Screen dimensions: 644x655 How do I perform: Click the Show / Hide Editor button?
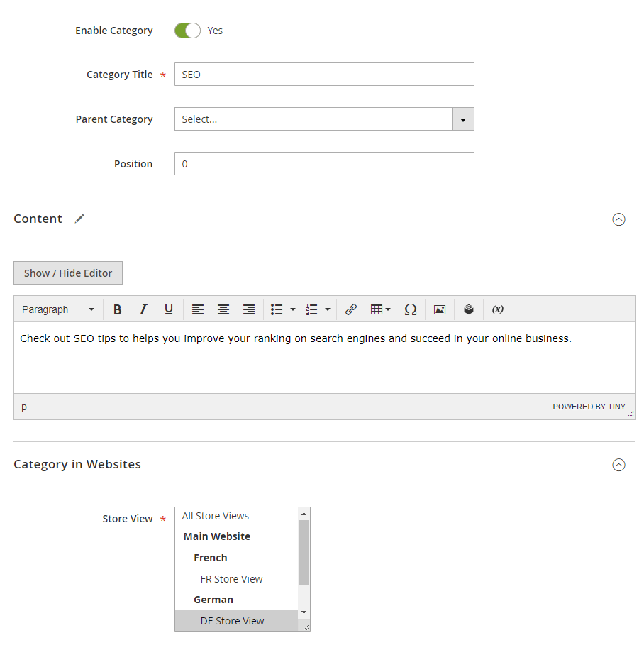[68, 273]
